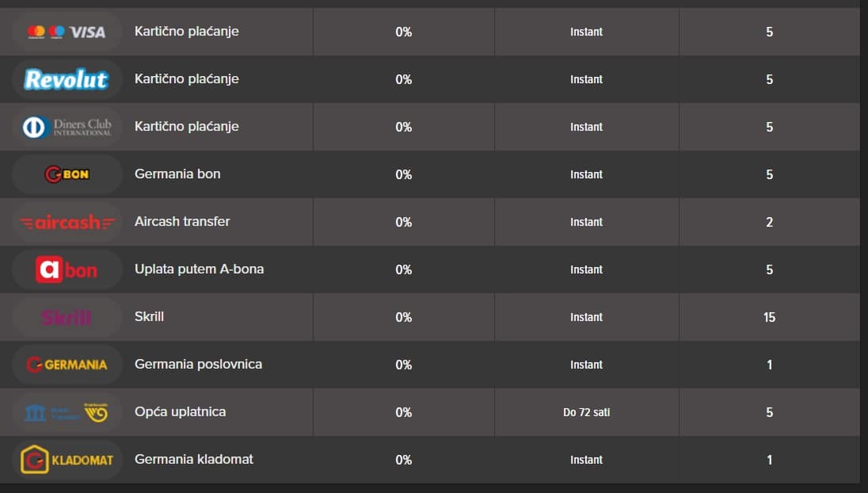Screen dimensions: 868x493
Task: Choose the Diners Club International logo
Action: point(67,127)
